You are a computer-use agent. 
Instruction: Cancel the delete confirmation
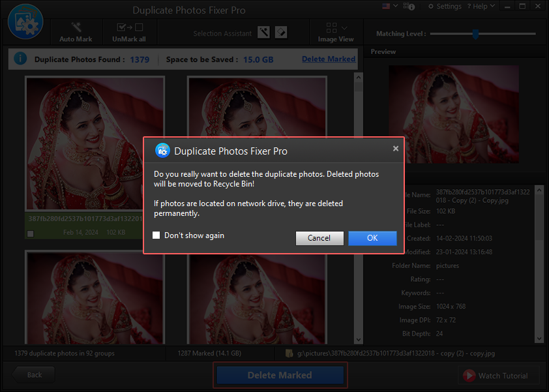coord(319,238)
